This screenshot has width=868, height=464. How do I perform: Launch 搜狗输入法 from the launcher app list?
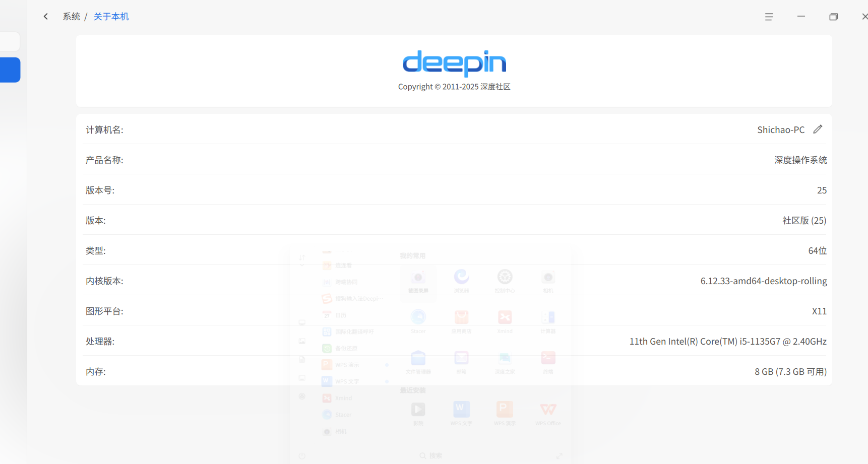pos(353,299)
